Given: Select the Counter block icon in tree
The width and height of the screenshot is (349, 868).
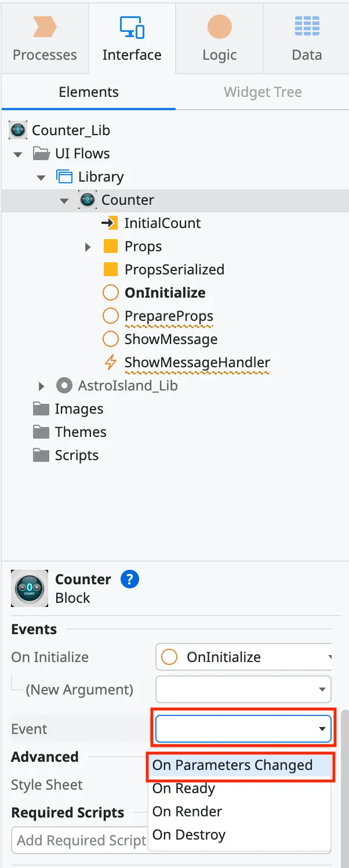Looking at the screenshot, I should click(87, 200).
